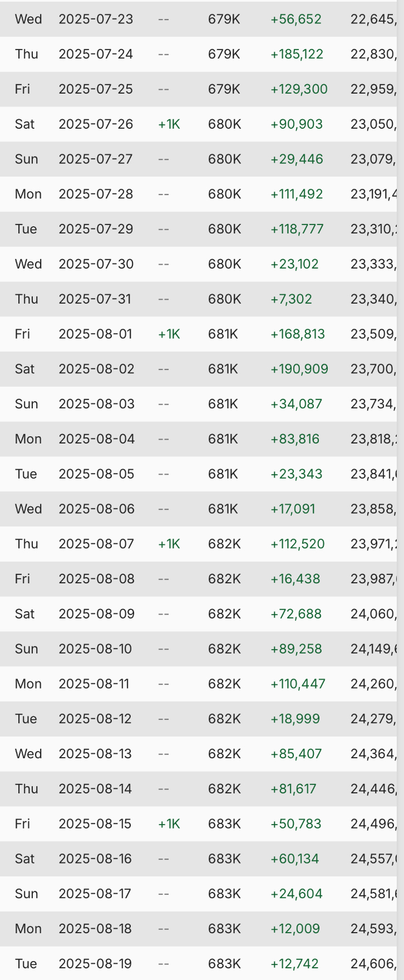This screenshot has width=404, height=980.
Task: Click the +118,777 daily views value
Action: (x=297, y=229)
